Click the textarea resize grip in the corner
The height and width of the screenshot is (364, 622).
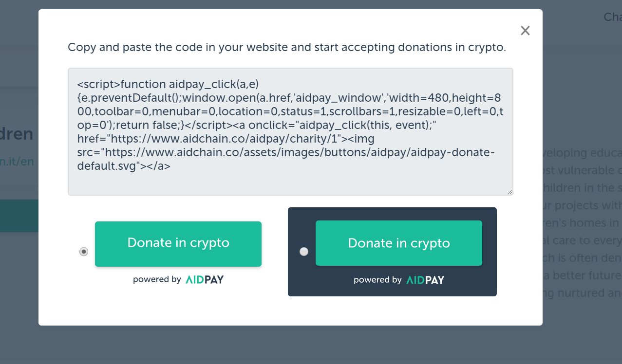(x=510, y=192)
